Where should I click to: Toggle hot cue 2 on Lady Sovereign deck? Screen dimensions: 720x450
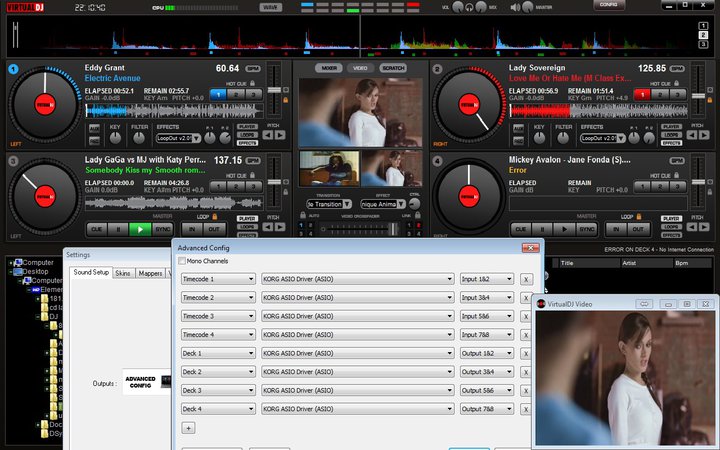tap(660, 95)
